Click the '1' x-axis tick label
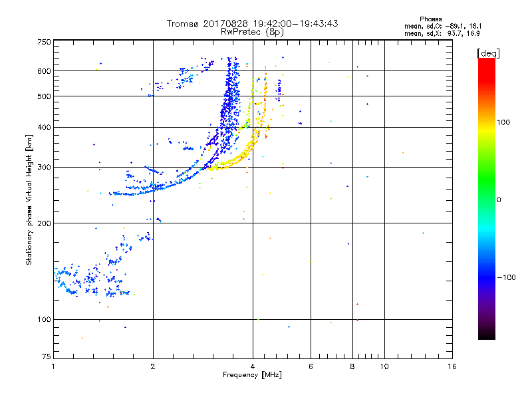 point(53,366)
